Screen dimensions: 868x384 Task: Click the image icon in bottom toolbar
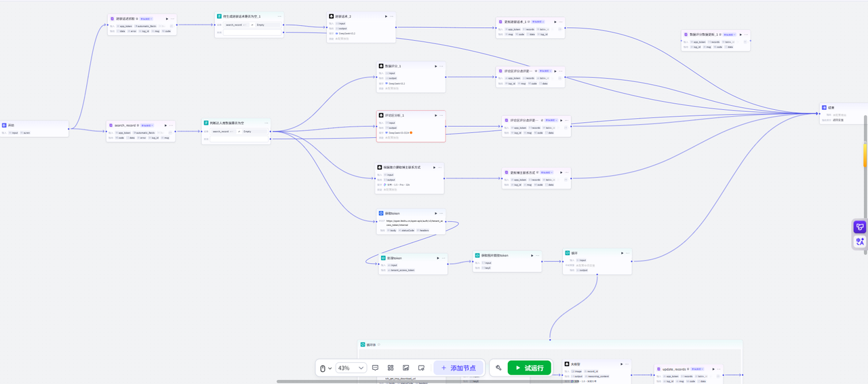tap(406, 368)
